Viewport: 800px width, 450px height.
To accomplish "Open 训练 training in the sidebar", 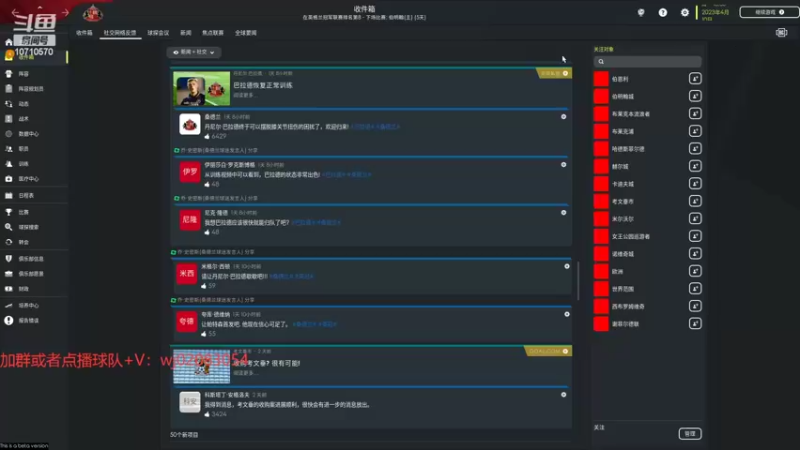I will (23, 164).
